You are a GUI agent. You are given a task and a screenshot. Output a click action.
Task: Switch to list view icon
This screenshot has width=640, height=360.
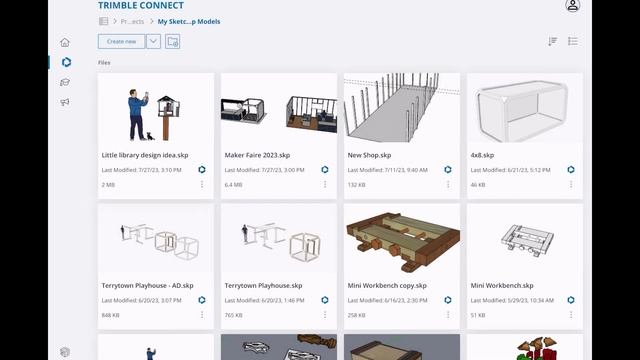(573, 41)
